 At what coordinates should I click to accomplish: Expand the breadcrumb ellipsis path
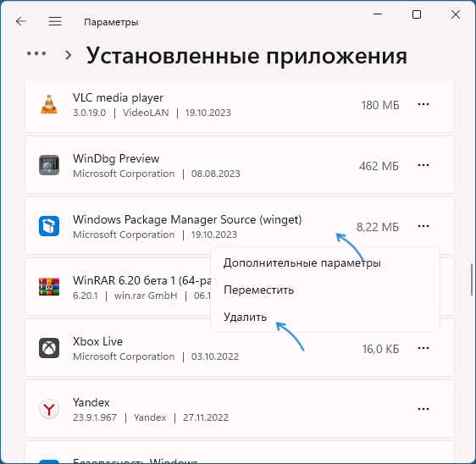coord(36,53)
